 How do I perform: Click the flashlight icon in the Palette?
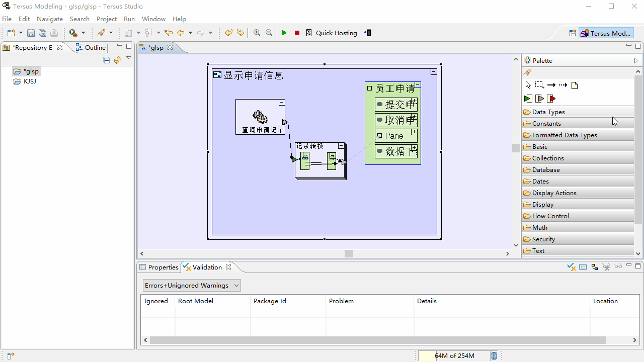click(527, 72)
